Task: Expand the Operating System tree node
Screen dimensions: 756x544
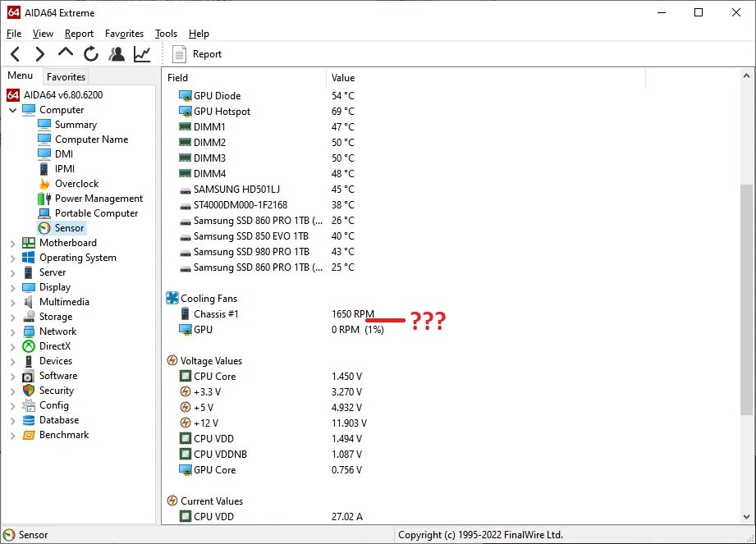Action: pyautogui.click(x=12, y=258)
